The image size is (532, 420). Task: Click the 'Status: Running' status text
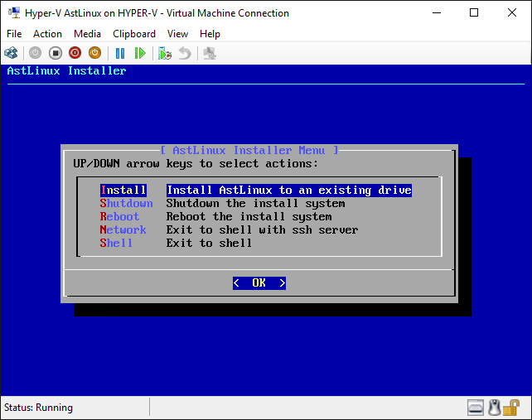[x=38, y=408]
